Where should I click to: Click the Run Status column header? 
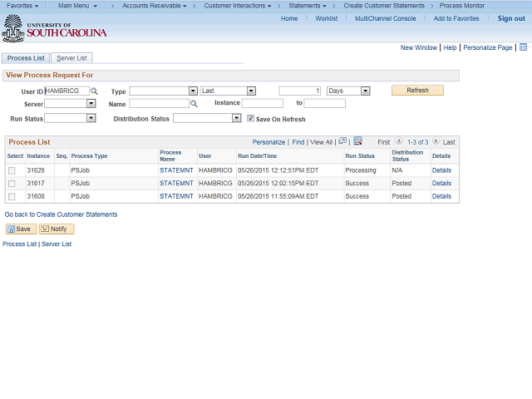click(360, 156)
